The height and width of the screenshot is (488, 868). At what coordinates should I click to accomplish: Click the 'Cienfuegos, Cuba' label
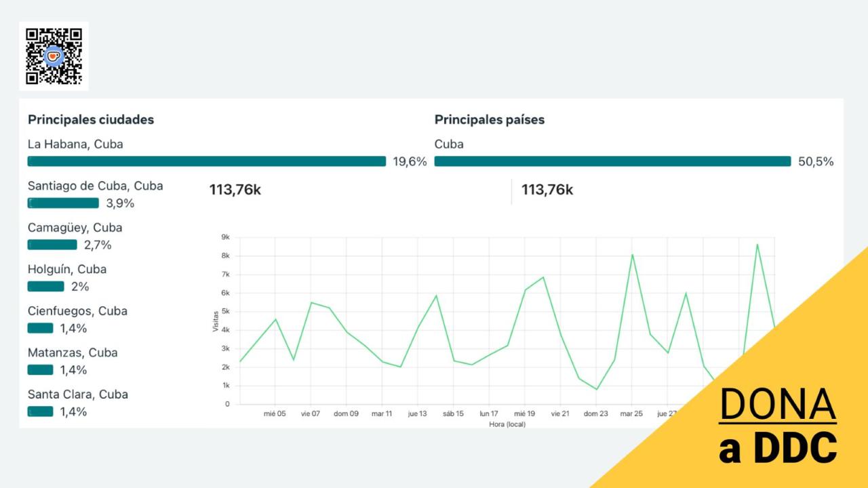[x=77, y=311]
